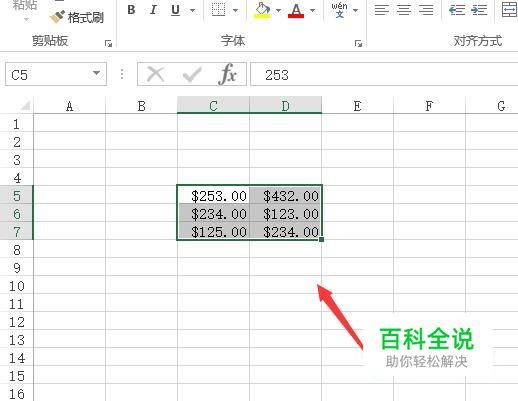
Task: Click the formula bar expand dots
Action: tap(122, 74)
